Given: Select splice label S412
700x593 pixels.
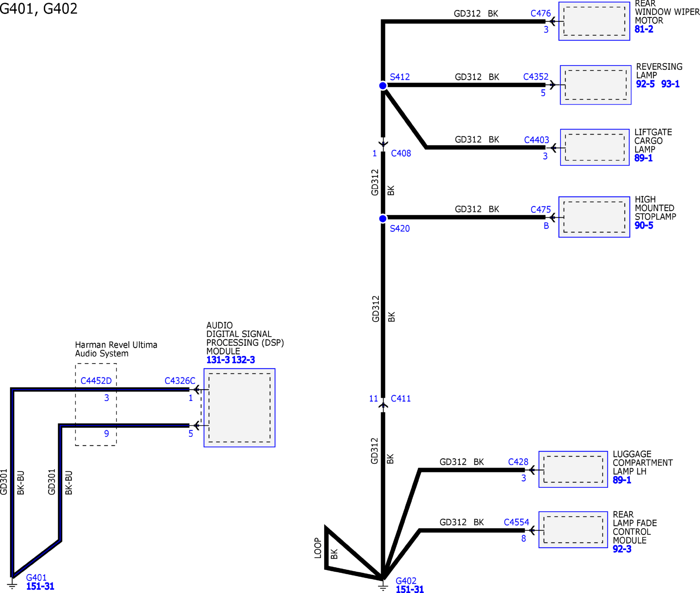Looking at the screenshot, I should coord(400,77).
